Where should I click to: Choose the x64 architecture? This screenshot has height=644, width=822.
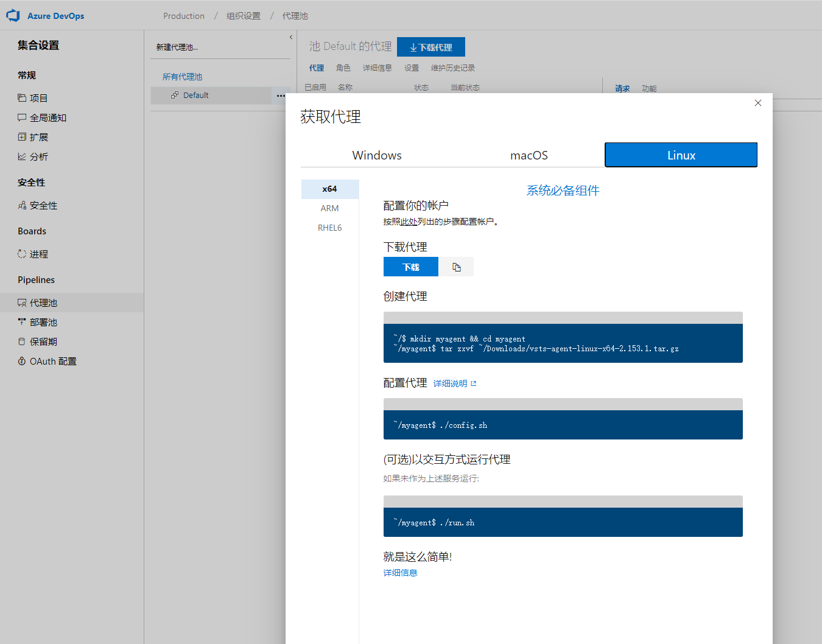[x=330, y=189]
